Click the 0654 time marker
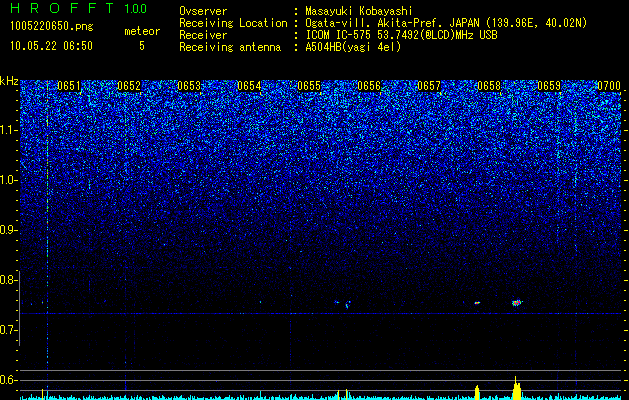Viewport: 629px width, 400px height. [249, 86]
